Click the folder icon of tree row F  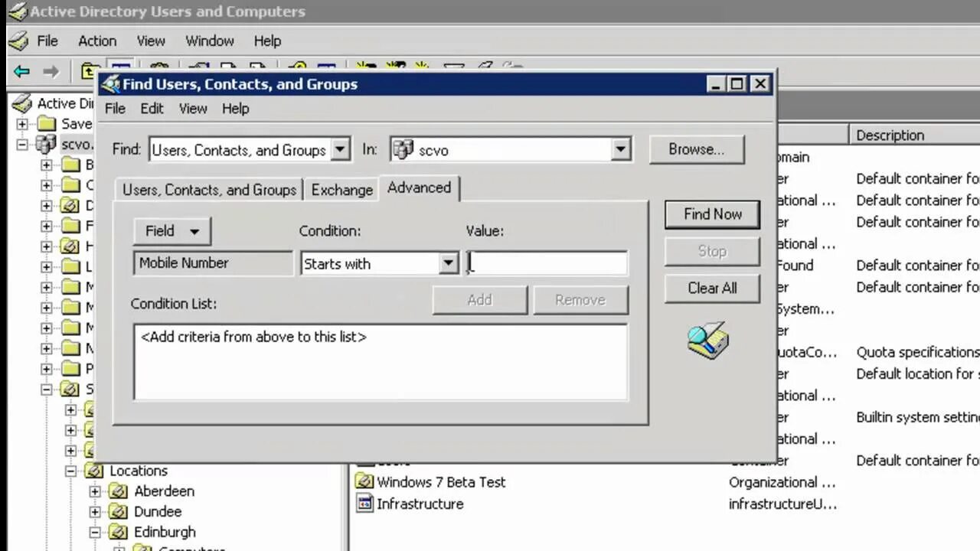coord(70,226)
